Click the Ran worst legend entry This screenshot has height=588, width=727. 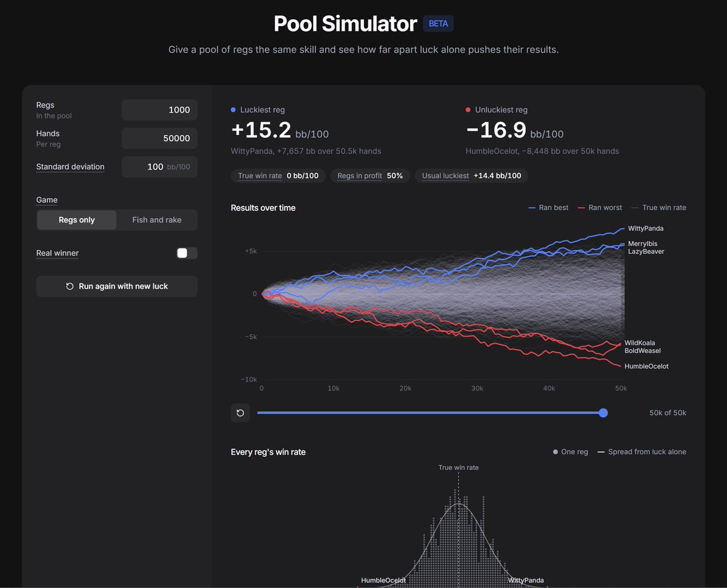(x=600, y=208)
